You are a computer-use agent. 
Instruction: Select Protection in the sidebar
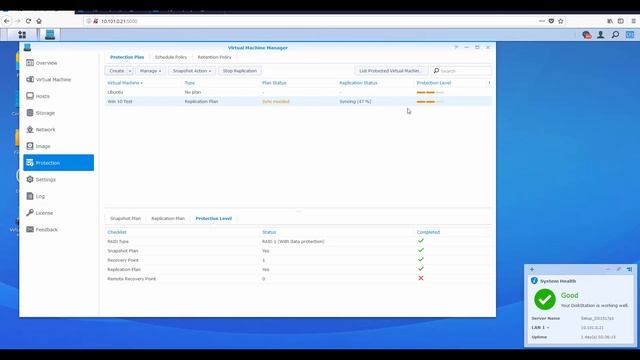click(58, 163)
